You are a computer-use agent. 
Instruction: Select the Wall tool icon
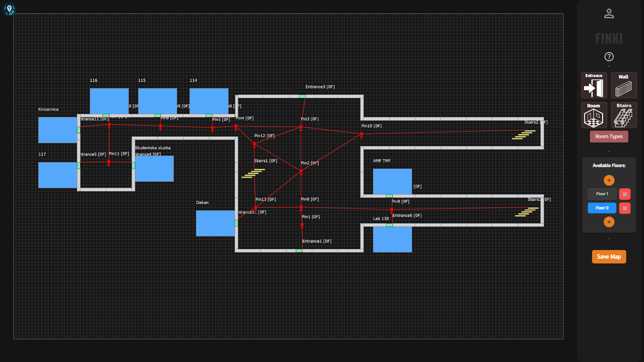[624, 85]
